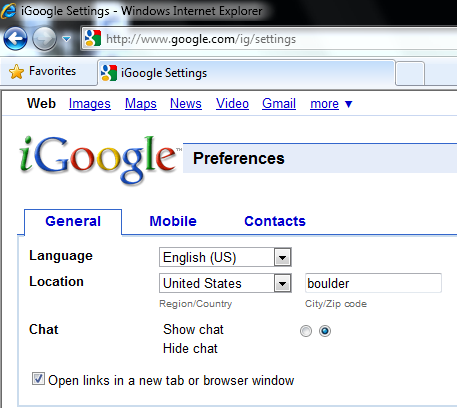Open the Video link
This screenshot has width=457, height=408.
(x=232, y=104)
